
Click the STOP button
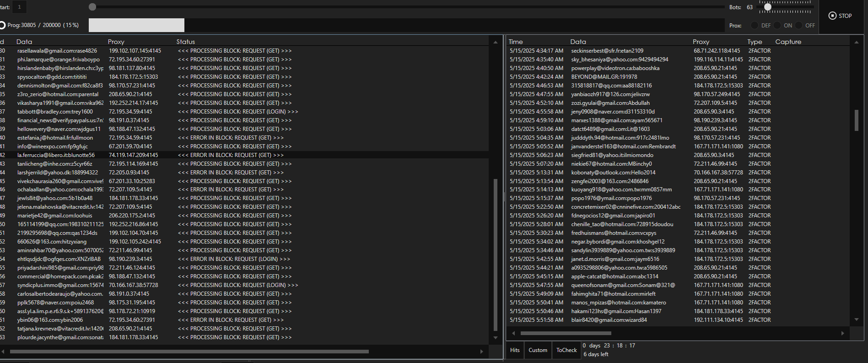[840, 16]
